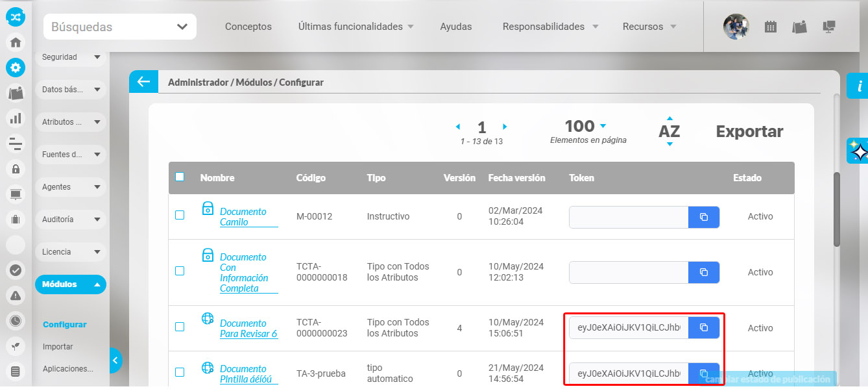Copy token for Documento Para Revisar 6
Viewport: 868px width, 391px height.
click(704, 328)
